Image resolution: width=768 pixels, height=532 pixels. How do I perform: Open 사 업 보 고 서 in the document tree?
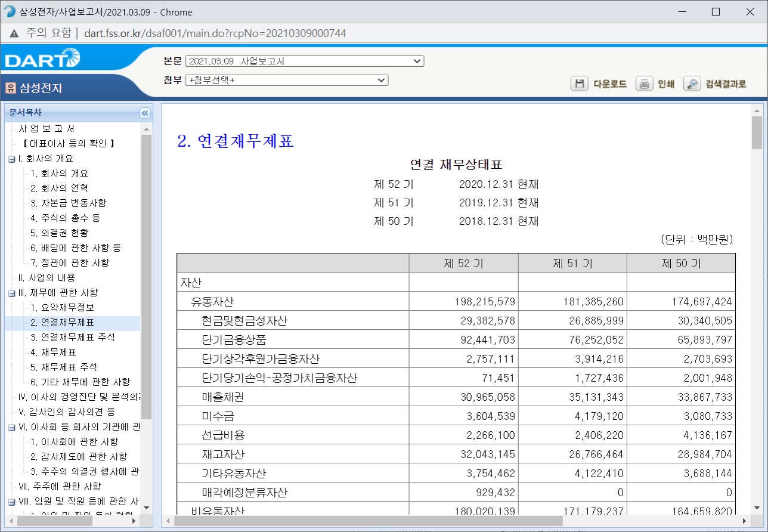point(47,129)
